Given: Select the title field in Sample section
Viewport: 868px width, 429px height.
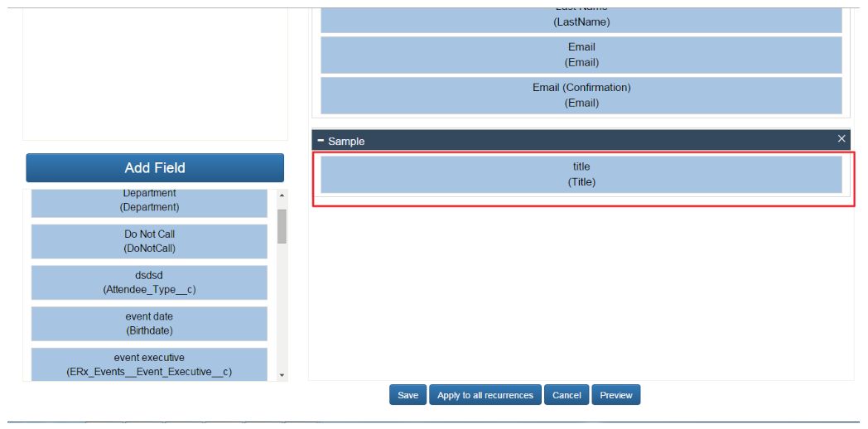Looking at the screenshot, I should coord(581,175).
